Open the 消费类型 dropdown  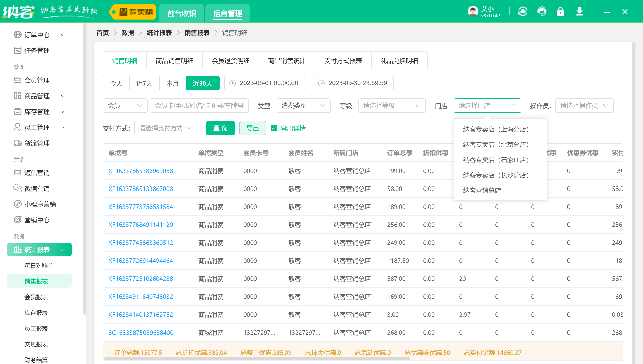point(303,106)
